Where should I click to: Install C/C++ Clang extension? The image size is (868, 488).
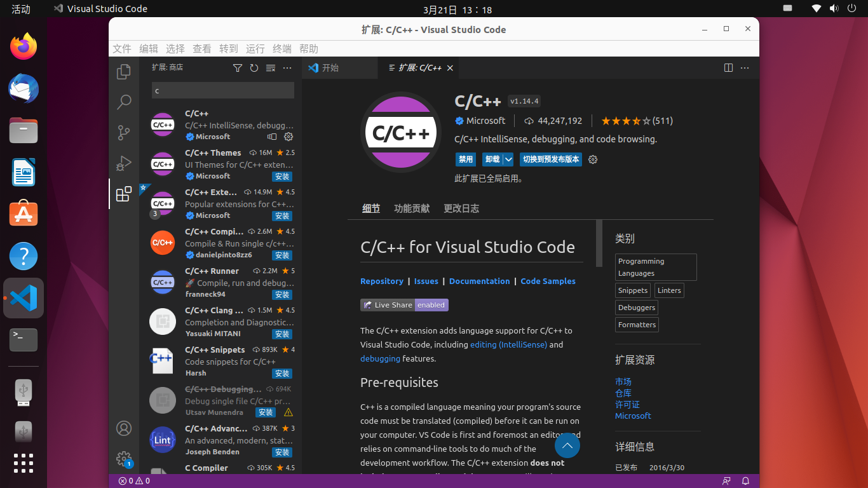click(282, 334)
